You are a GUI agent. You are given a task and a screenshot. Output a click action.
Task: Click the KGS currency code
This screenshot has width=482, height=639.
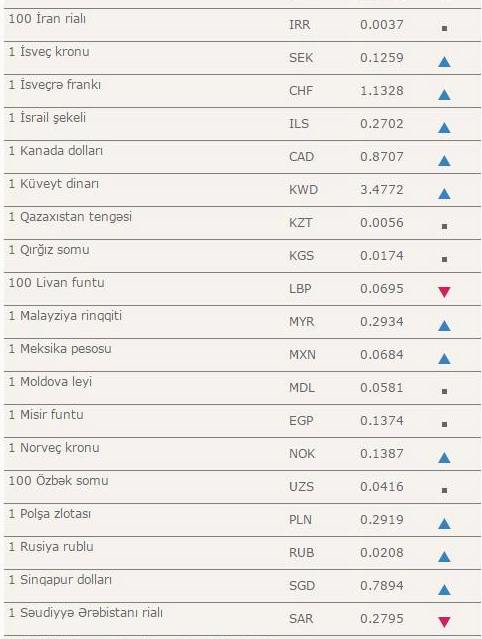(302, 256)
